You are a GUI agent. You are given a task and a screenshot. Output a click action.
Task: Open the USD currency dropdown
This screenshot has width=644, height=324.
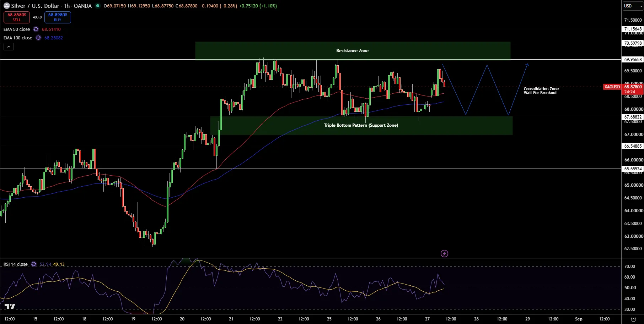[633, 6]
